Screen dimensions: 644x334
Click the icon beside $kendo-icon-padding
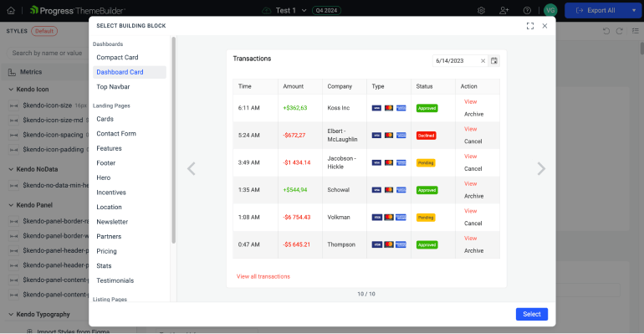[13, 150]
